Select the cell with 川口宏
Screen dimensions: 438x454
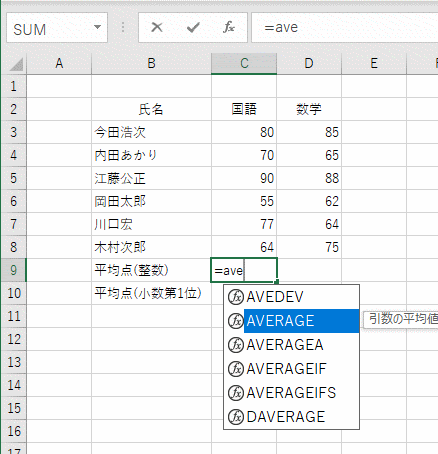[x=151, y=224]
